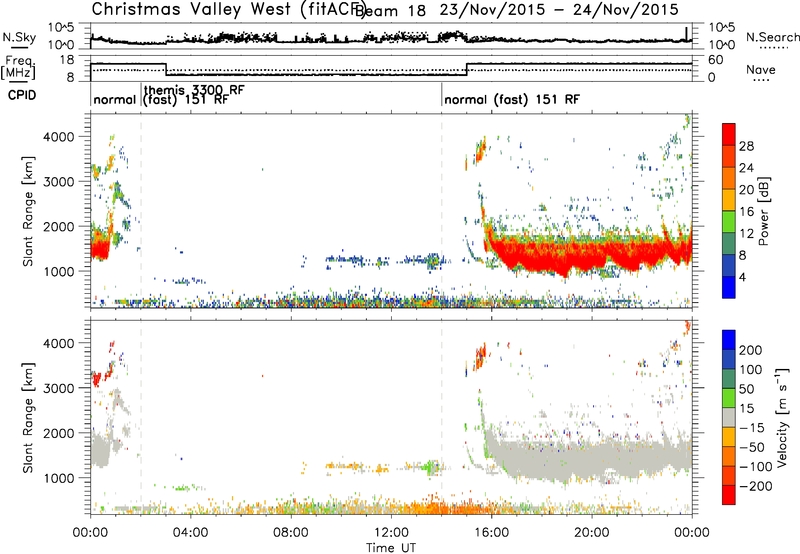Click the '200' velocity colorbar value
Screen dimensions: 800x554
[x=751, y=350]
